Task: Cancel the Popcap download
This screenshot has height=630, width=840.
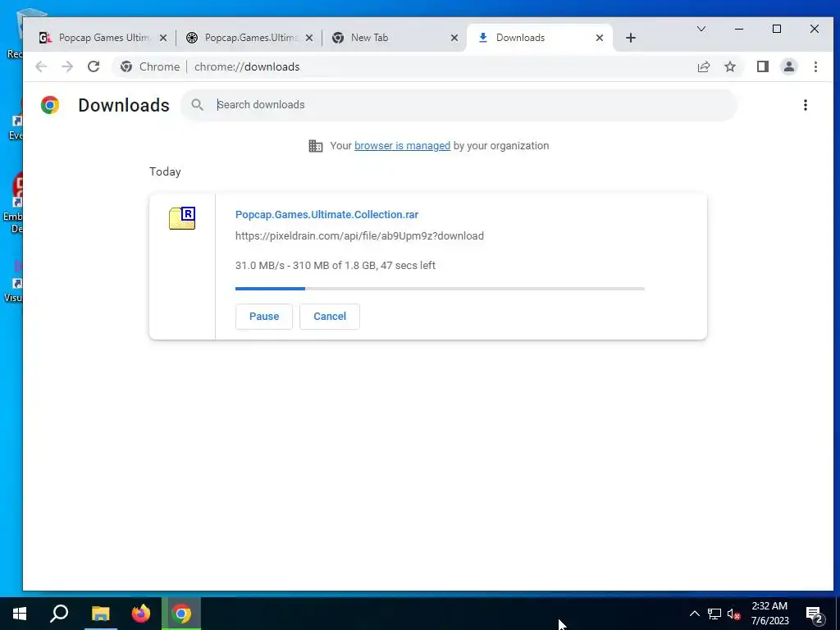Action: click(330, 316)
